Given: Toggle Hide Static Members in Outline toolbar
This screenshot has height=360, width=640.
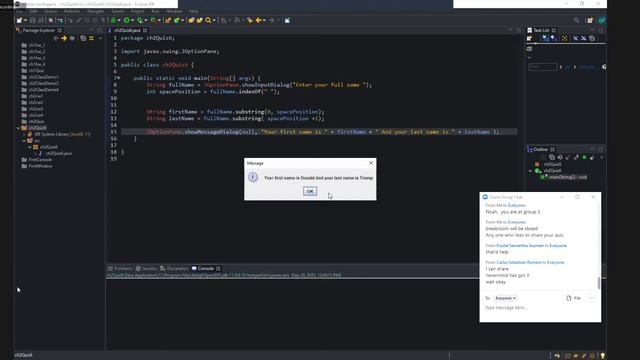Looking at the screenshot, I should click(576, 157).
